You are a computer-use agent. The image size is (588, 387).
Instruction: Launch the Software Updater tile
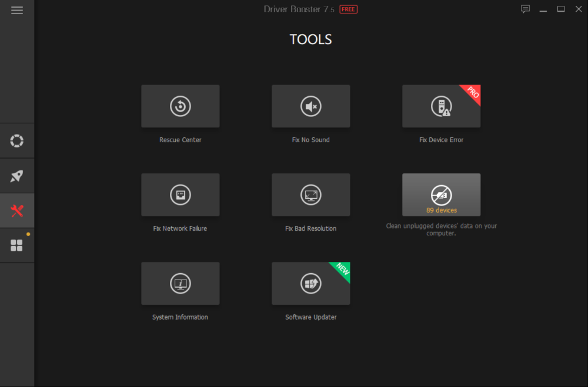[x=310, y=284]
